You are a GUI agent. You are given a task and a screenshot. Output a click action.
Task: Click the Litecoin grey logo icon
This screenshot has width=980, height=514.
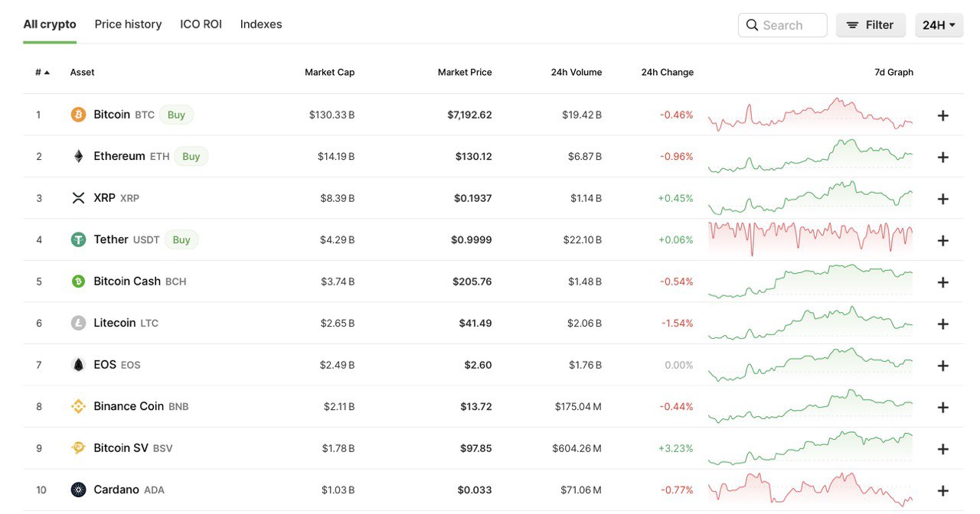78,323
